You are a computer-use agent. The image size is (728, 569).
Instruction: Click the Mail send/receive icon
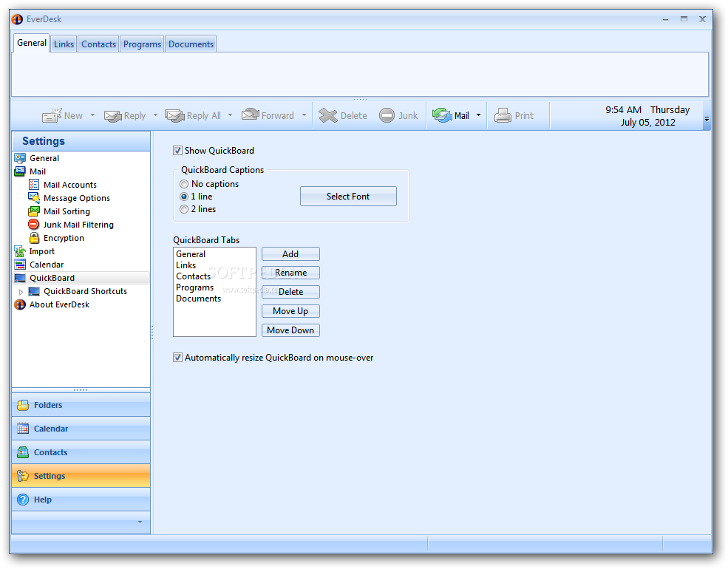pos(442,115)
